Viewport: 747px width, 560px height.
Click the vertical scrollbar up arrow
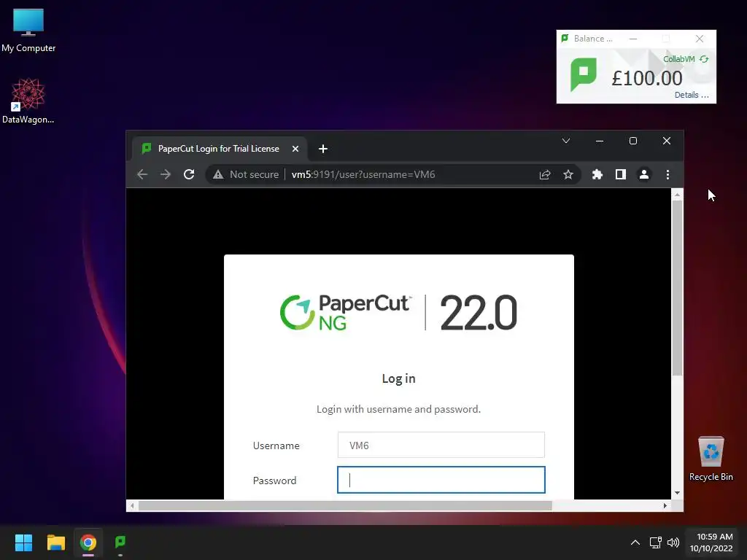point(677,194)
